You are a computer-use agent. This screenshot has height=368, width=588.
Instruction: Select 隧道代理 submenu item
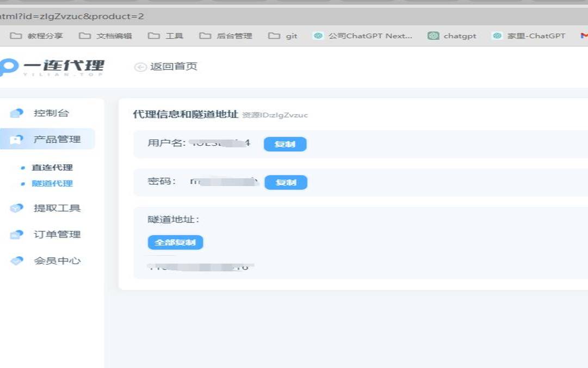pyautogui.click(x=52, y=184)
